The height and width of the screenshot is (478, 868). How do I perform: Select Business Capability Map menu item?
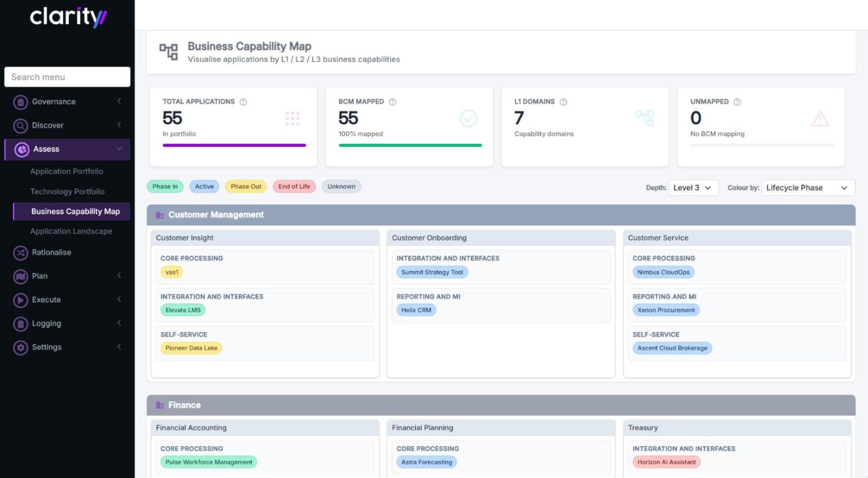pyautogui.click(x=72, y=211)
